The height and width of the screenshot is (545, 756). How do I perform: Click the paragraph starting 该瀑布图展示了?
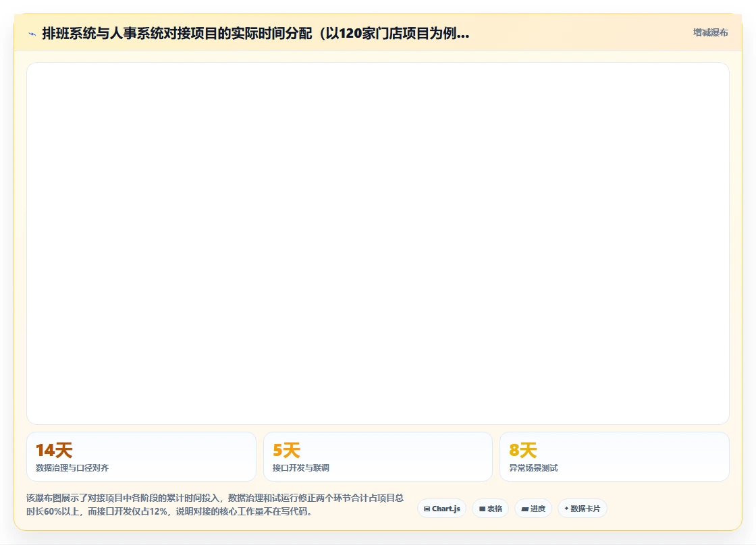point(215,505)
